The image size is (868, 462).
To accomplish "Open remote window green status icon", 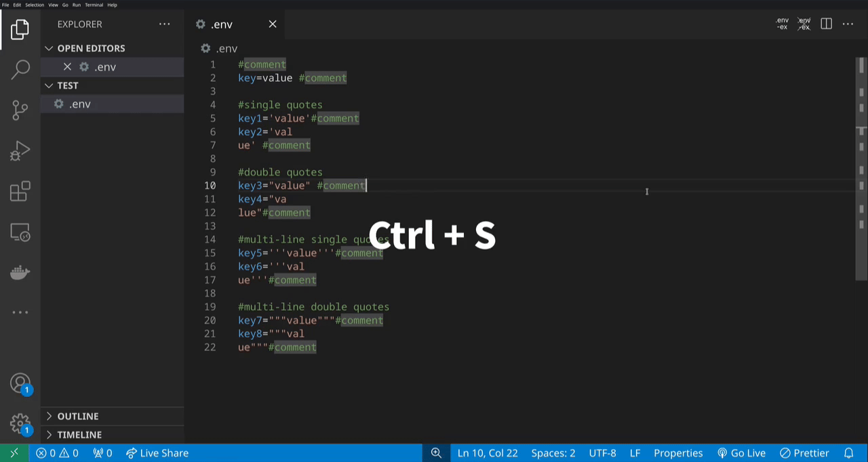I will point(14,453).
